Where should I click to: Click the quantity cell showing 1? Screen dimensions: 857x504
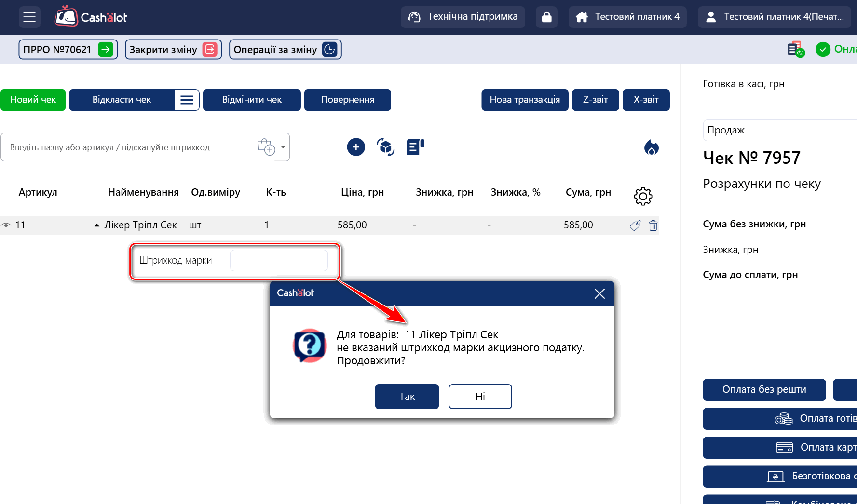[x=266, y=225]
